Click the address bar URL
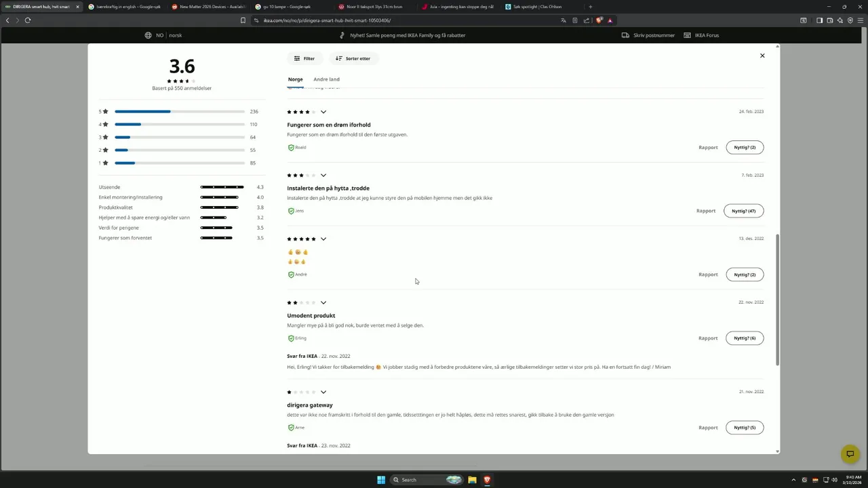 point(327,20)
